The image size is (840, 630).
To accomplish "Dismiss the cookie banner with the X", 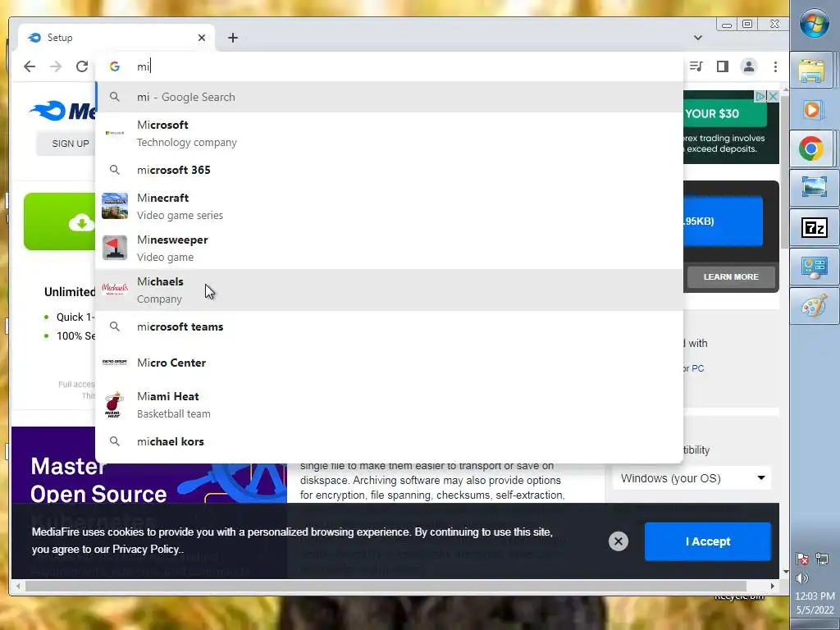I will click(x=619, y=541).
